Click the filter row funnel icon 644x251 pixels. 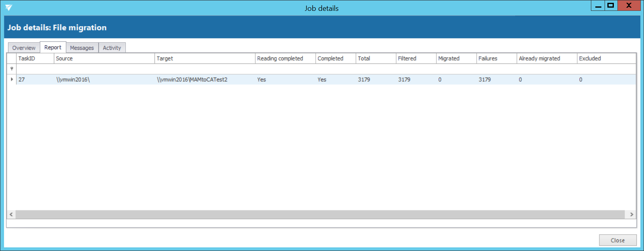pyautogui.click(x=12, y=69)
